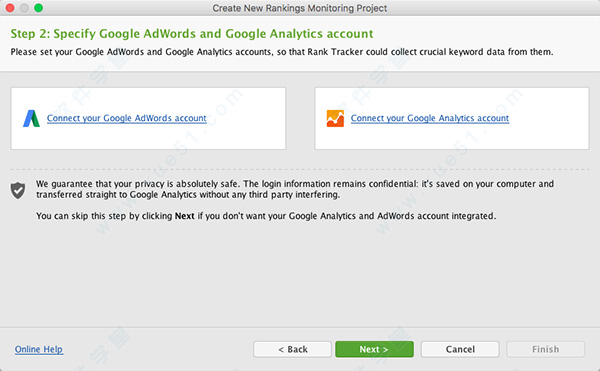Click the 'Please set your Google AdWords' description
600x371 pixels.
(282, 52)
